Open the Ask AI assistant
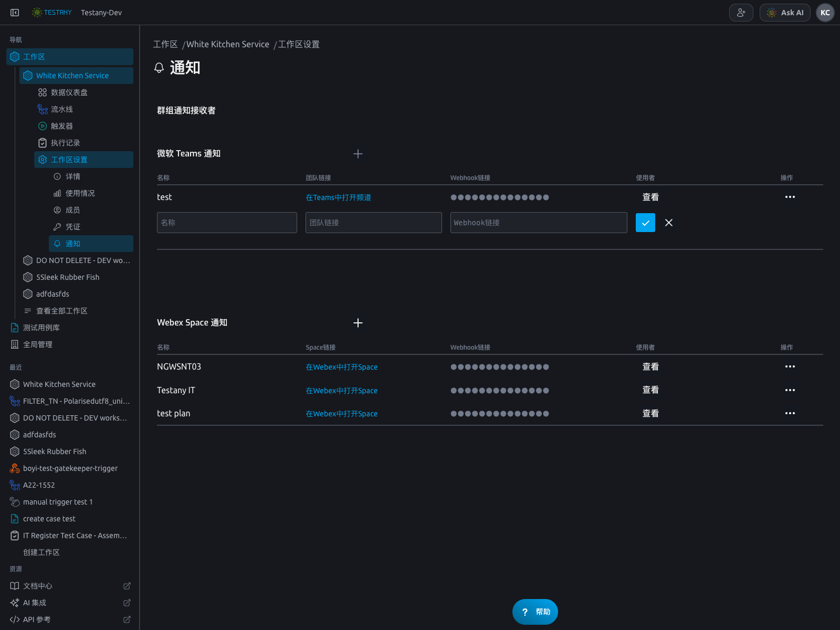 pos(785,13)
